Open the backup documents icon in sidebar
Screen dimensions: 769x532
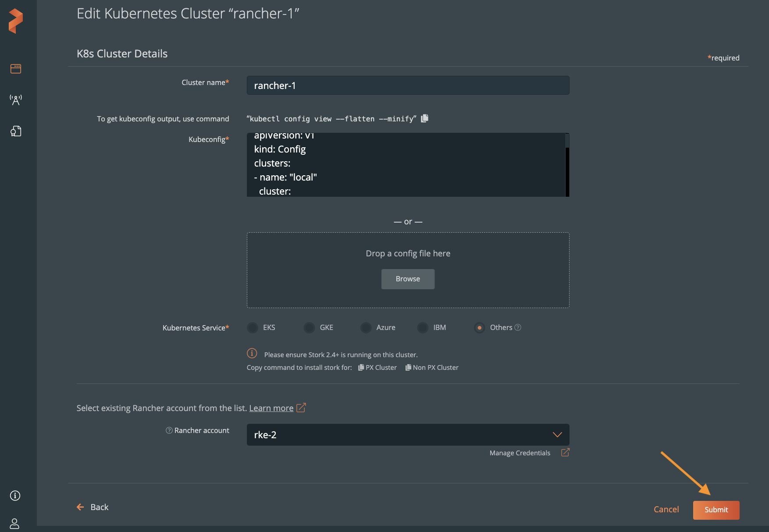[x=16, y=131]
